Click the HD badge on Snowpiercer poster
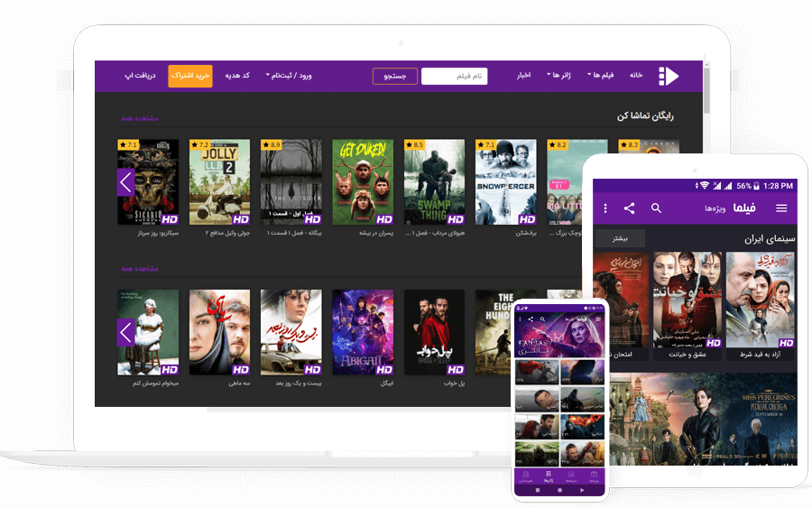Screen dimensions: 812x508 click(527, 219)
